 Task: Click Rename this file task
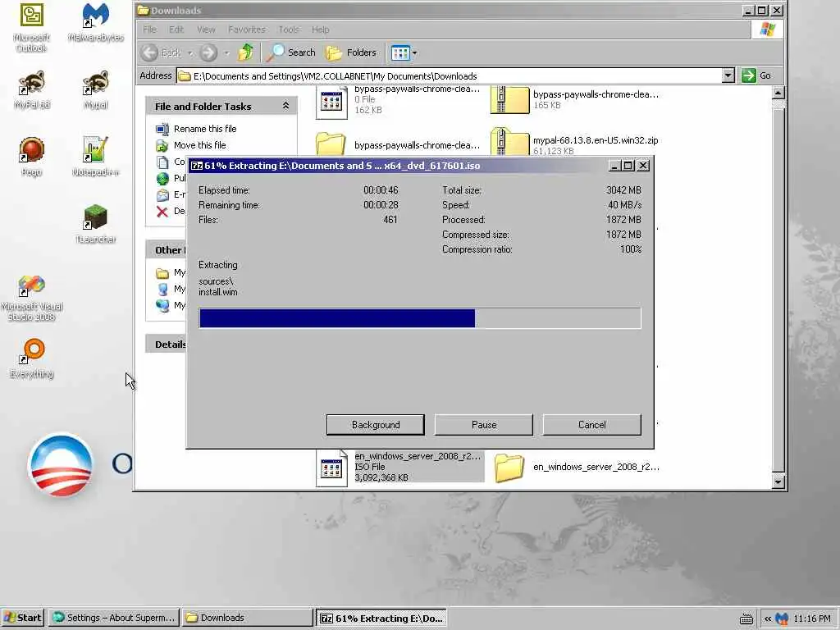coord(205,129)
